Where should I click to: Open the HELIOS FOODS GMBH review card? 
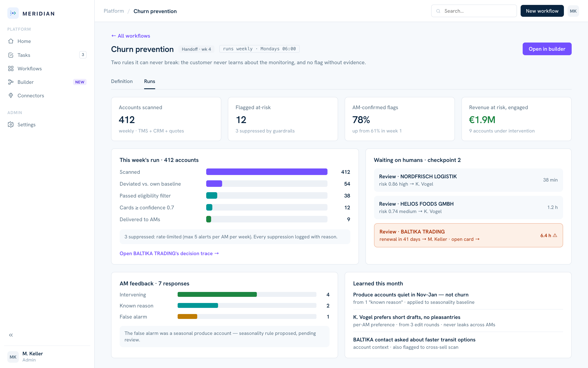coord(468,207)
